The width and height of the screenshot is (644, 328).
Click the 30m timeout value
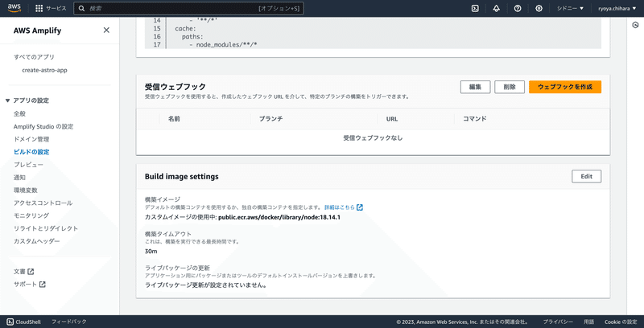pos(151,251)
